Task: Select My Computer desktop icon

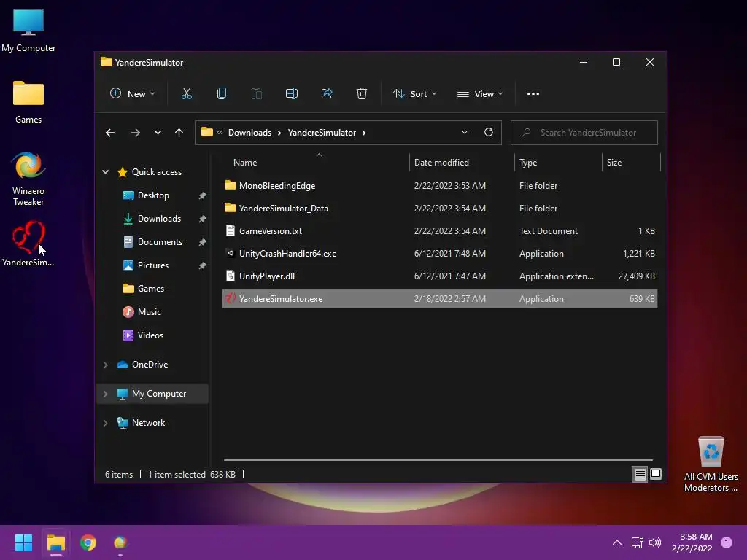Action: 28,31
